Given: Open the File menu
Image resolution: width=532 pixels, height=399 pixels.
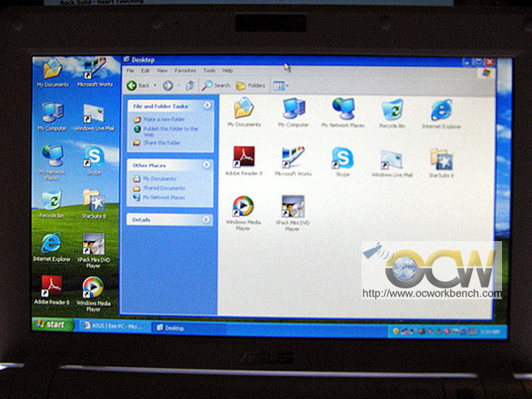Looking at the screenshot, I should tap(130, 71).
